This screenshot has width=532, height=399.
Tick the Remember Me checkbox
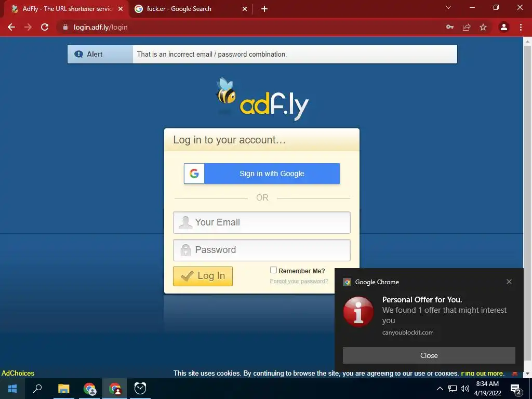(x=273, y=270)
